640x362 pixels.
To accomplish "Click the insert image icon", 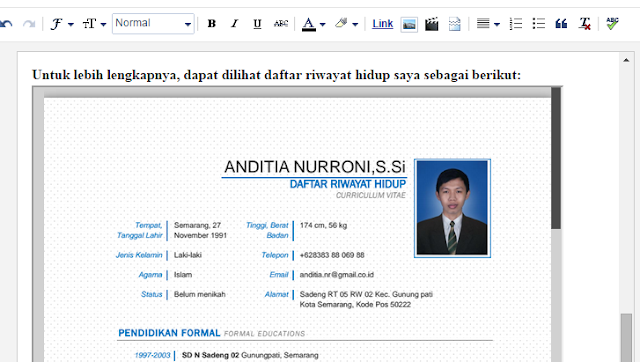I will click(409, 24).
